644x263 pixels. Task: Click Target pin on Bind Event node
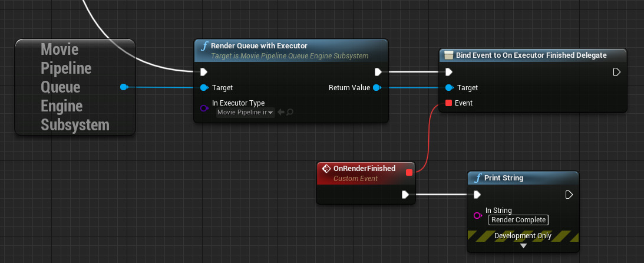tap(450, 87)
